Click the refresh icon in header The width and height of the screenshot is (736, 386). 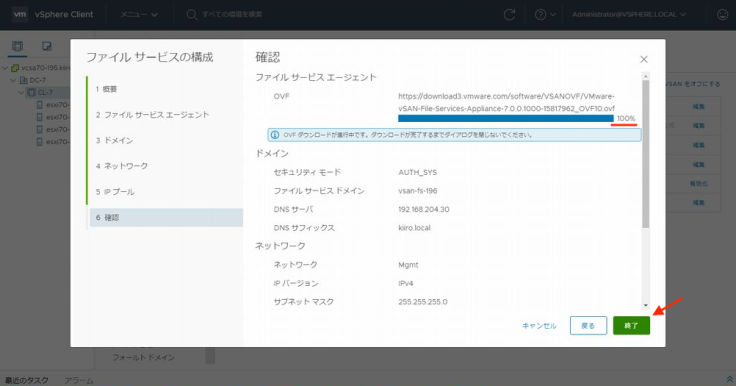[x=509, y=15]
